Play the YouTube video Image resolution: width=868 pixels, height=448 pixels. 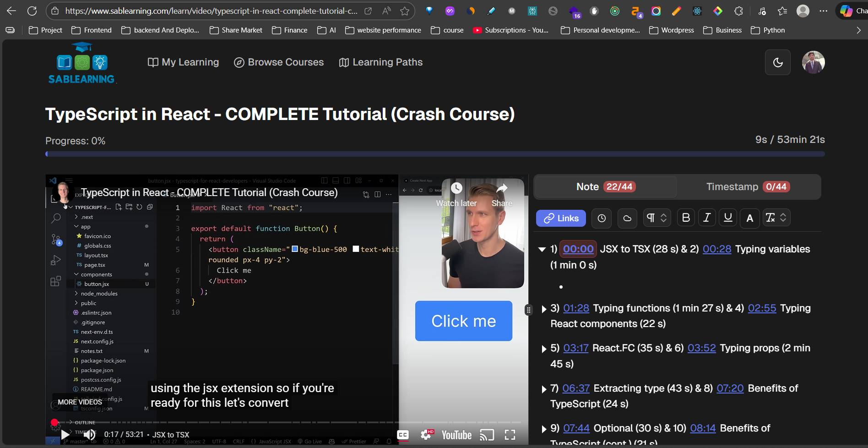tap(65, 434)
